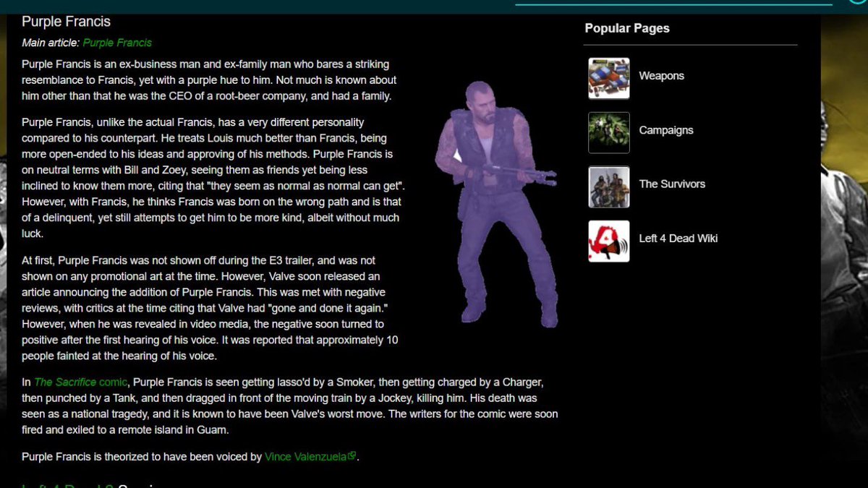
Task: Click the Left 4 Dead Wiki logo icon
Action: (609, 241)
